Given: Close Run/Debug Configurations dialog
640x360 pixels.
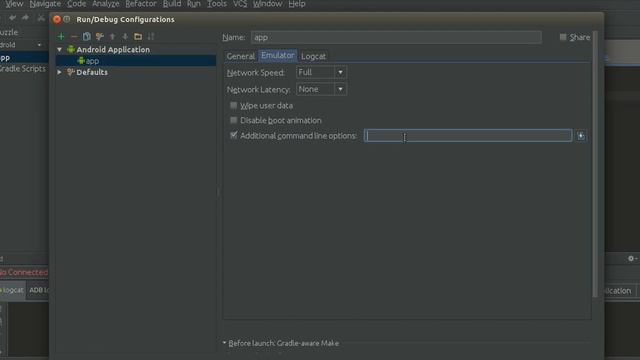Looking at the screenshot, I should tap(57, 19).
